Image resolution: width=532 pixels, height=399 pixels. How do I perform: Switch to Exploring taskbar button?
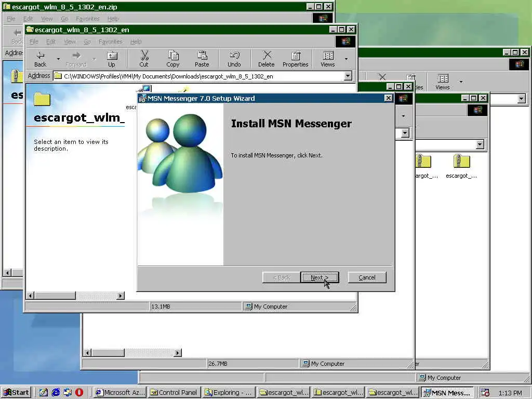229,393
